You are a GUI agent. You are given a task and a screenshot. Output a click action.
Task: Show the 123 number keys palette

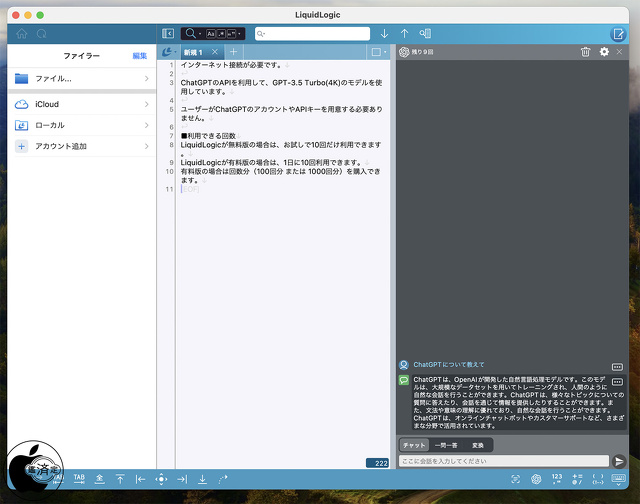(x=557, y=479)
